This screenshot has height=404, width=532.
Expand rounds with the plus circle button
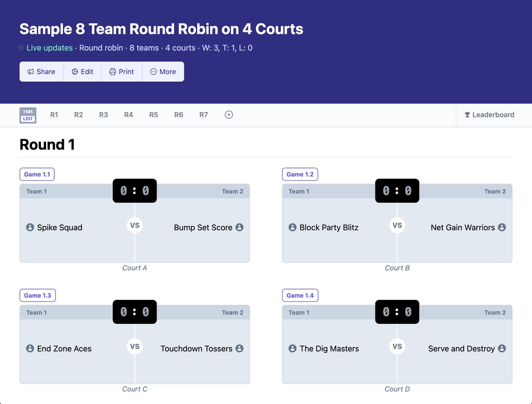[228, 114]
